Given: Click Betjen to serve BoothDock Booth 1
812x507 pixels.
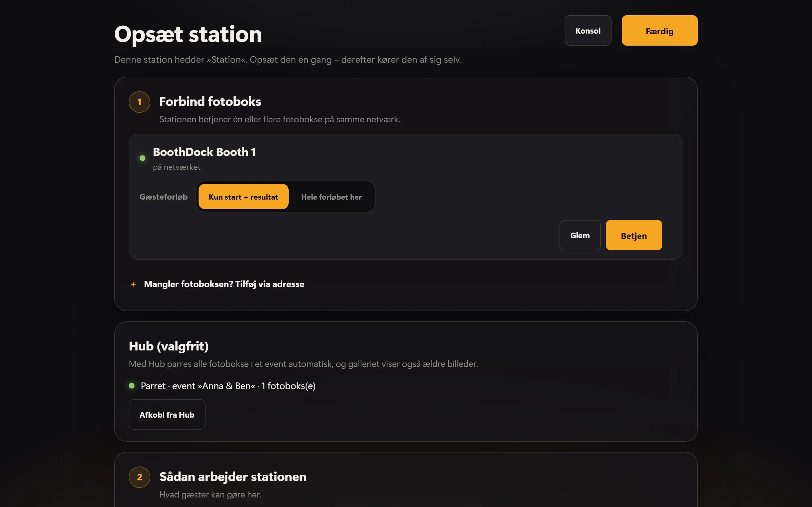Looking at the screenshot, I should coord(634,235).
